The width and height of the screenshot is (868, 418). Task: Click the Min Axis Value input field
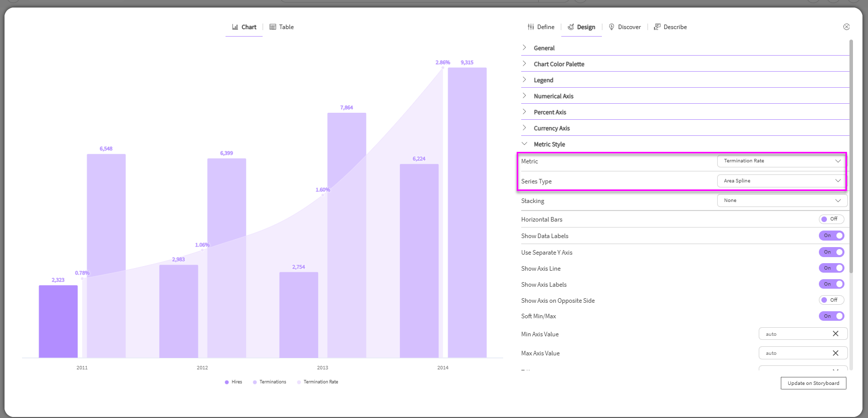pyautogui.click(x=794, y=334)
